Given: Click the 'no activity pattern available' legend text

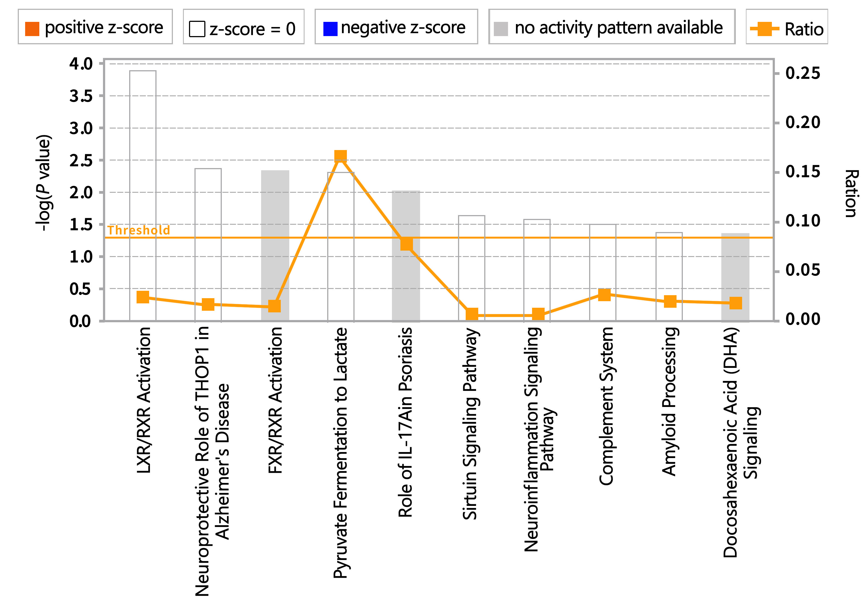Looking at the screenshot, I should coord(618,28).
